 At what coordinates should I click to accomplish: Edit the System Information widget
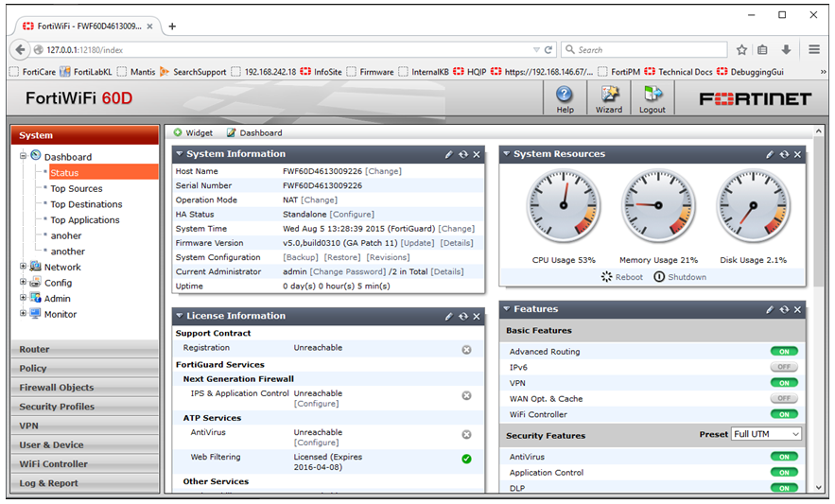[449, 154]
